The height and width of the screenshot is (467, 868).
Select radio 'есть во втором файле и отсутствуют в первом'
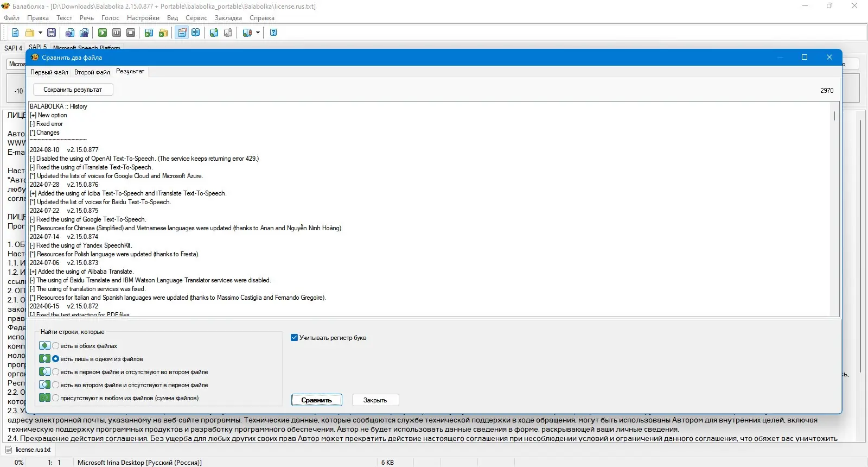tap(55, 385)
